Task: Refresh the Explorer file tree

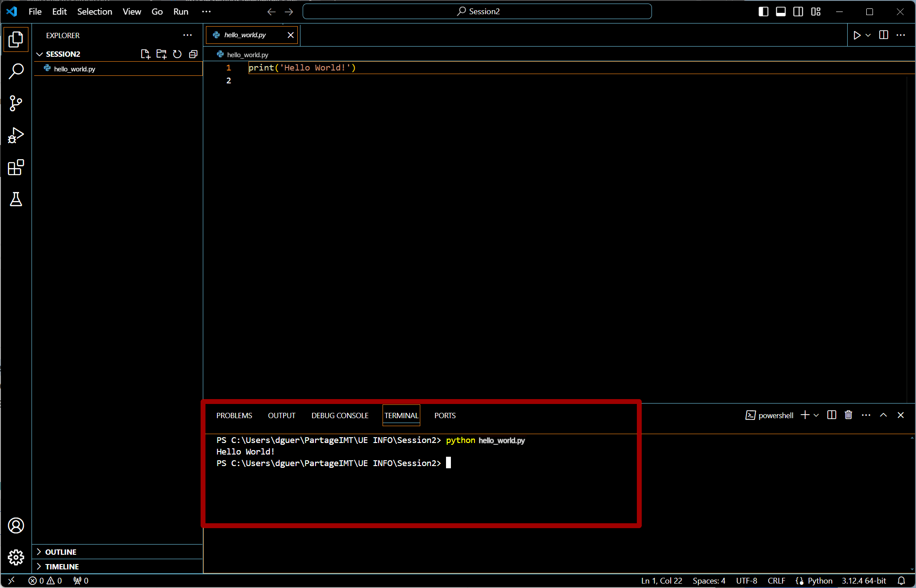Action: tap(177, 54)
